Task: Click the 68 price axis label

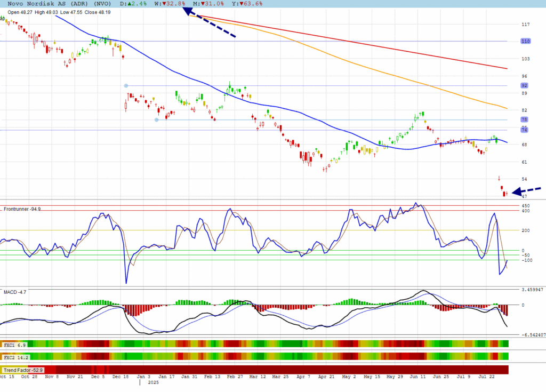Action: pyautogui.click(x=525, y=145)
